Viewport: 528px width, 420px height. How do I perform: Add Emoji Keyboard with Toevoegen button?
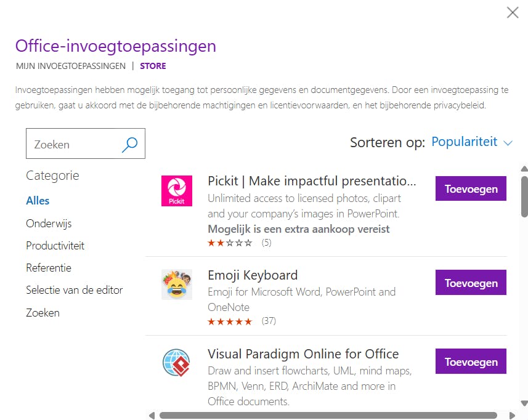coord(471,283)
